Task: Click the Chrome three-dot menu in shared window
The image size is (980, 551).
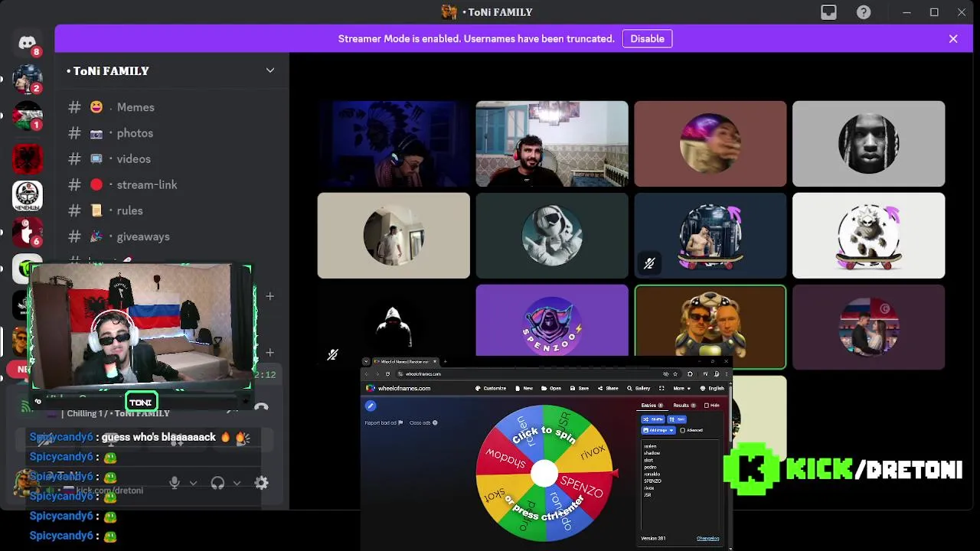Action: [726, 373]
